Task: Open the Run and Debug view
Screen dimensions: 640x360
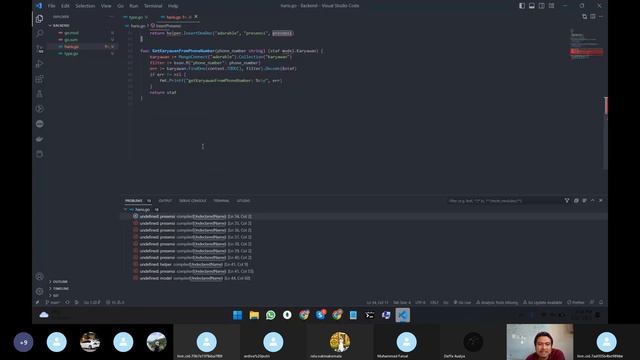Action: (40, 64)
